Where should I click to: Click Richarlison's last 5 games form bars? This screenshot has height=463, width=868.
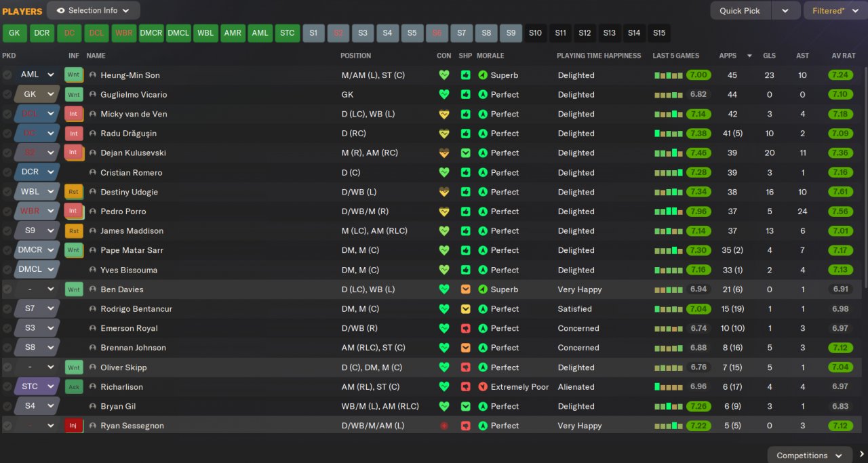[669, 386]
